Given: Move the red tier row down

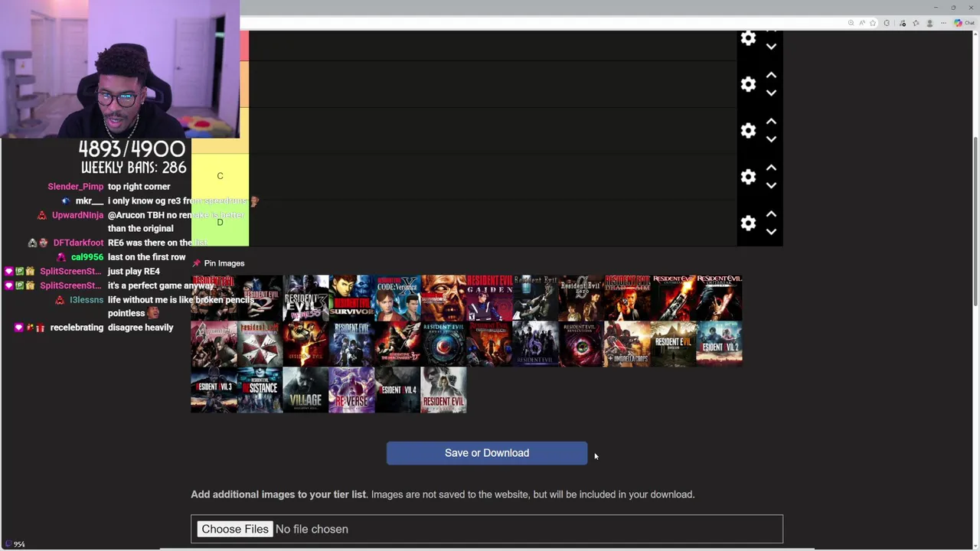Looking at the screenshot, I should (771, 47).
